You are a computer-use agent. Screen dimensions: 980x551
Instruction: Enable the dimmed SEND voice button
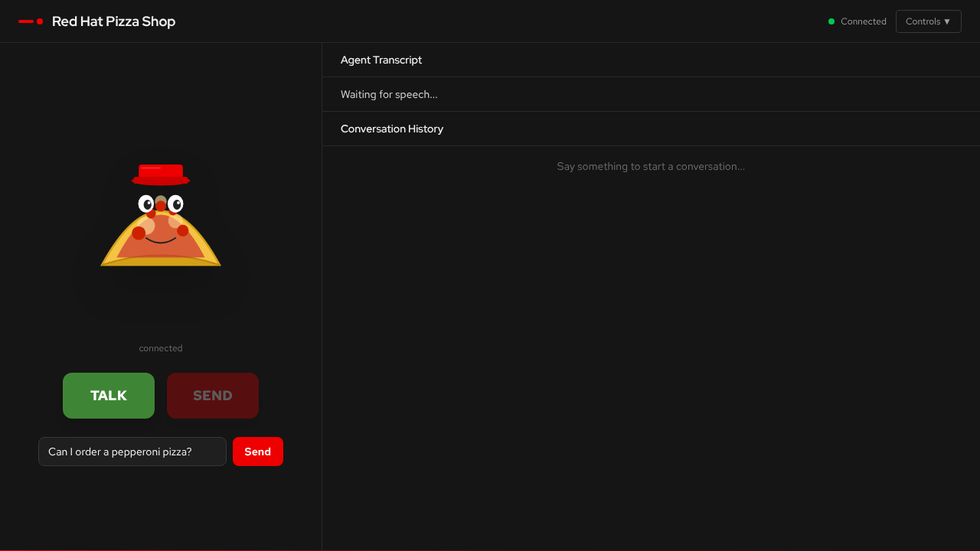point(212,396)
